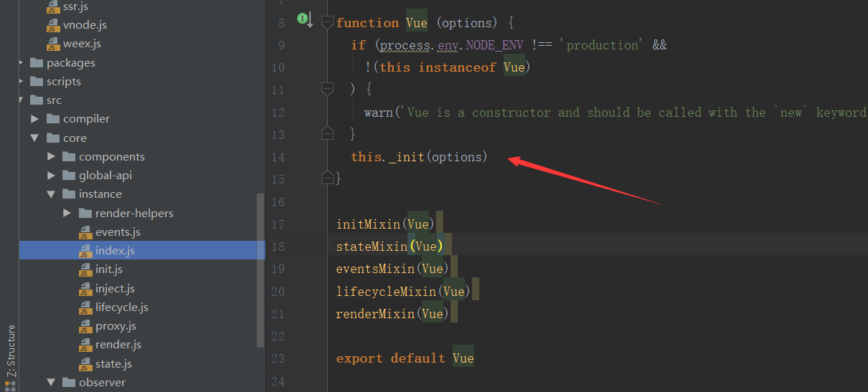
Task: Click the init.js JS file icon
Action: coord(85,270)
